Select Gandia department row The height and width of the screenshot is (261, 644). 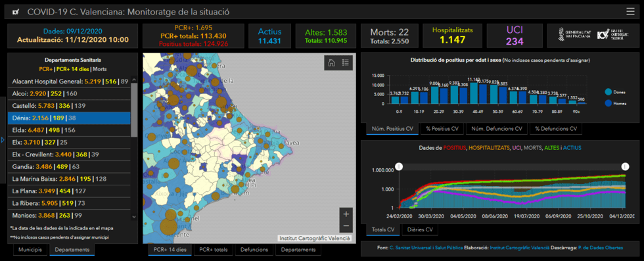69,167
